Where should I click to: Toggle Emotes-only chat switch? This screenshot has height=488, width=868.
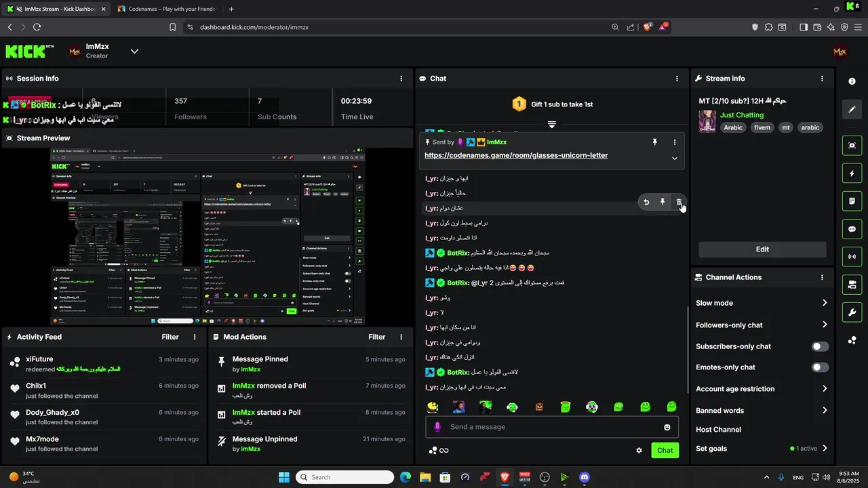coord(820,367)
